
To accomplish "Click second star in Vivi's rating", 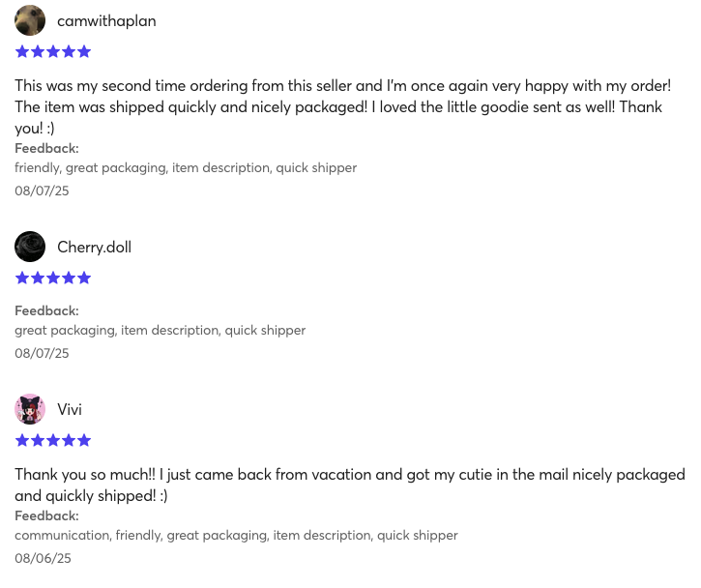I will coord(38,441).
